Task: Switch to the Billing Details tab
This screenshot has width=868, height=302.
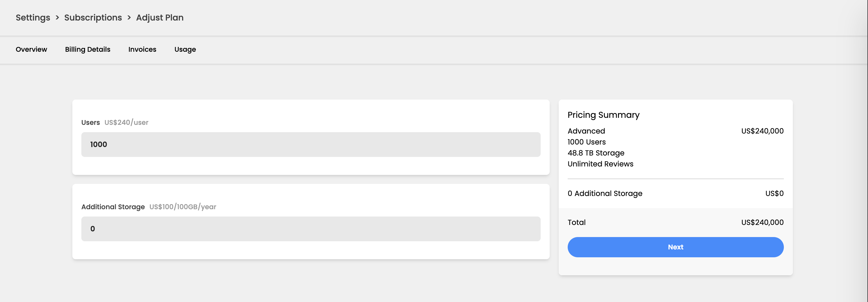Action: click(x=88, y=49)
